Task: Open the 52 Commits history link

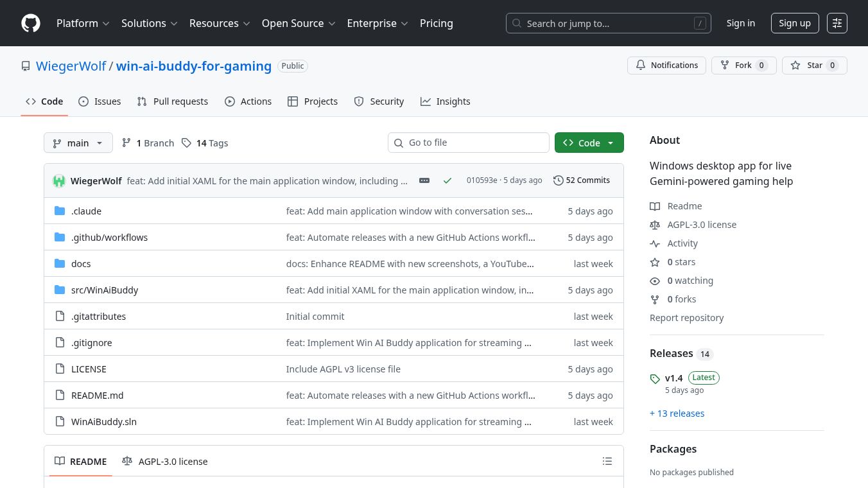Action: coord(581,180)
